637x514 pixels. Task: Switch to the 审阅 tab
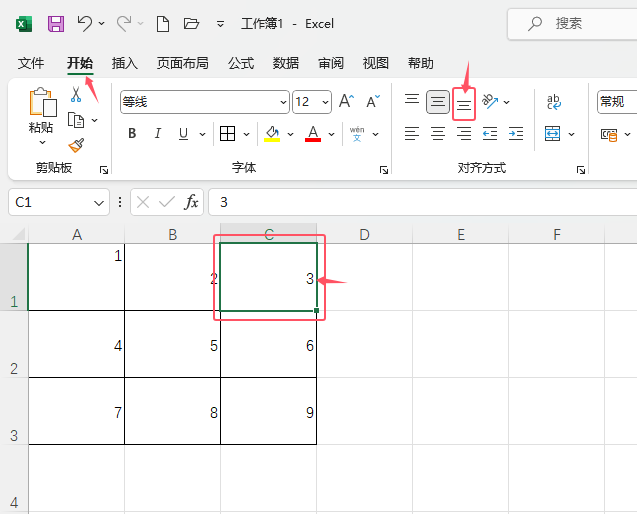click(x=331, y=63)
